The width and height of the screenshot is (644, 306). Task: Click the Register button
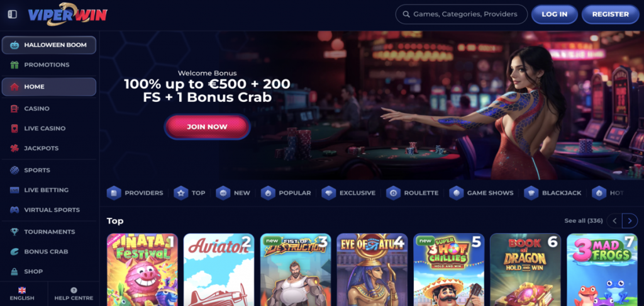pos(610,14)
